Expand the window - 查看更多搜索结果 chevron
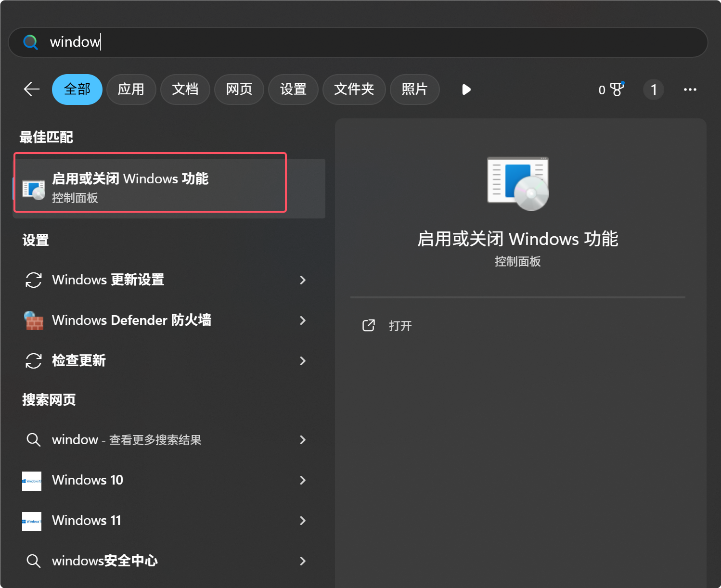The image size is (721, 588). coord(303,440)
